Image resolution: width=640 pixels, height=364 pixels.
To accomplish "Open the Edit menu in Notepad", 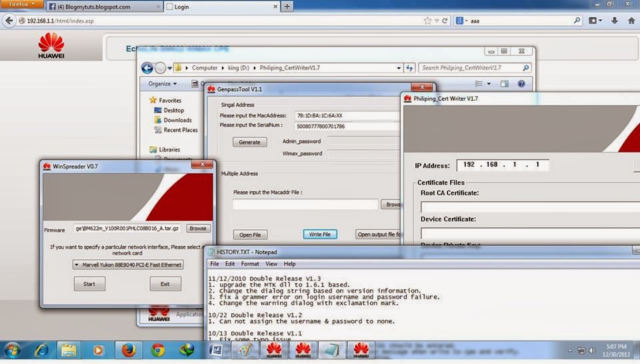I will click(x=230, y=264).
